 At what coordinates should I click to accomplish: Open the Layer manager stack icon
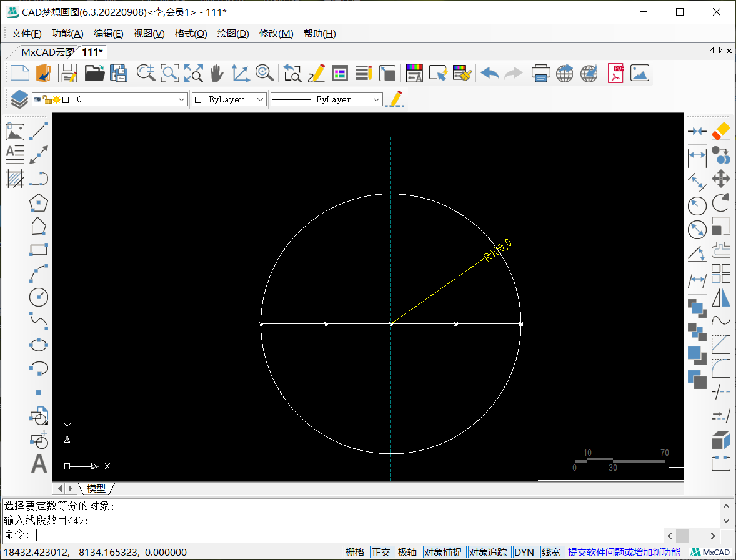point(19,99)
